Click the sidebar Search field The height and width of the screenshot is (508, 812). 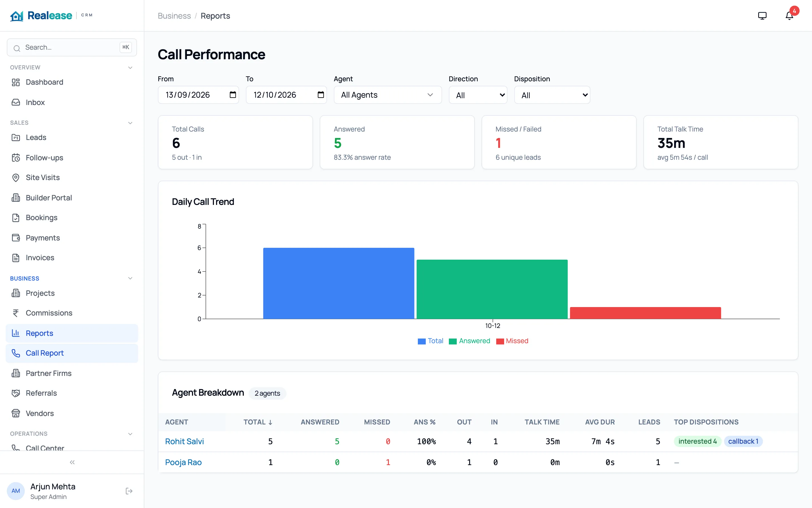tap(72, 47)
